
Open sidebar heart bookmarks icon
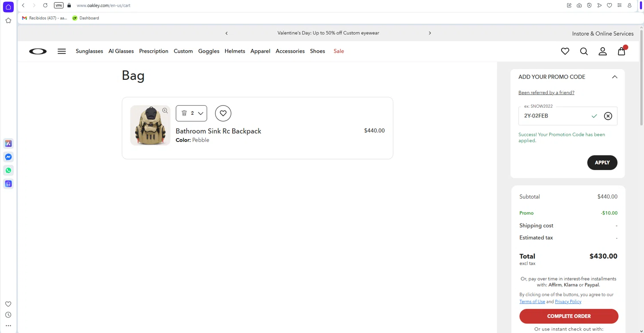8,304
